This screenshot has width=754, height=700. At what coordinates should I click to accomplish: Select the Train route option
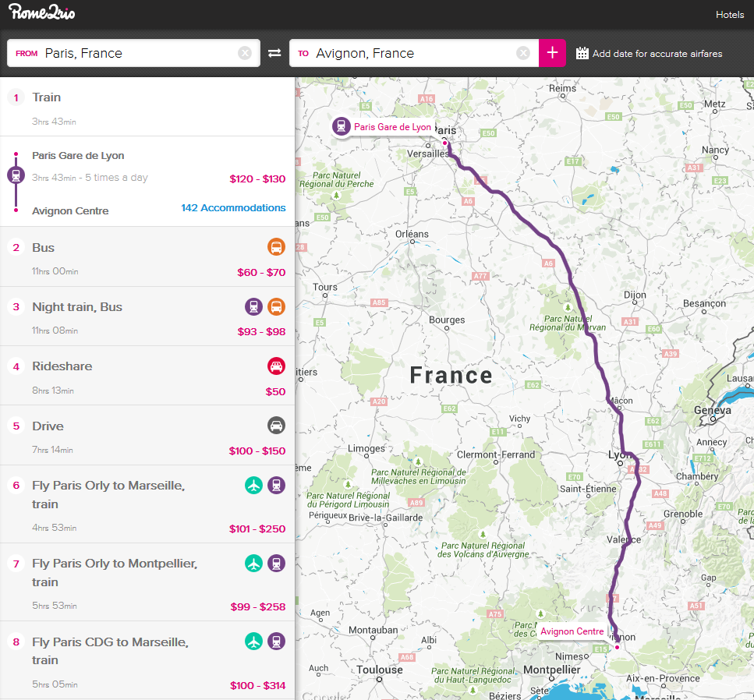tap(147, 108)
